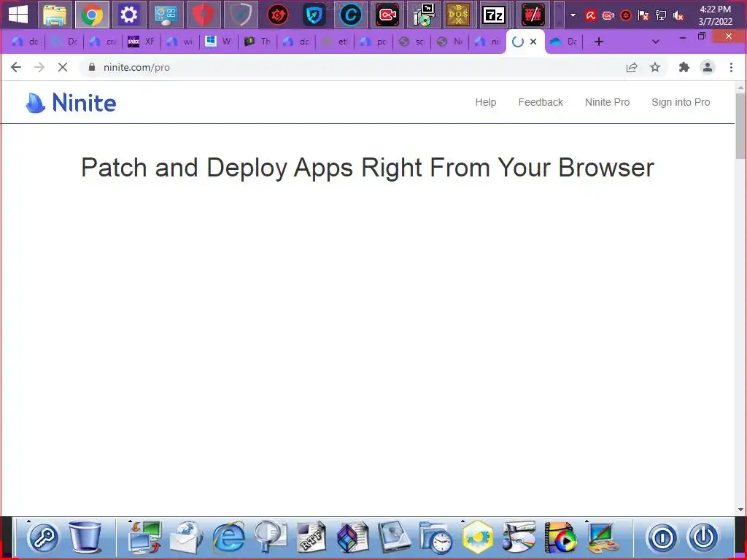Viewport: 747px width, 560px height.
Task: Click the page vertical scrollbar thumb
Action: (740, 126)
